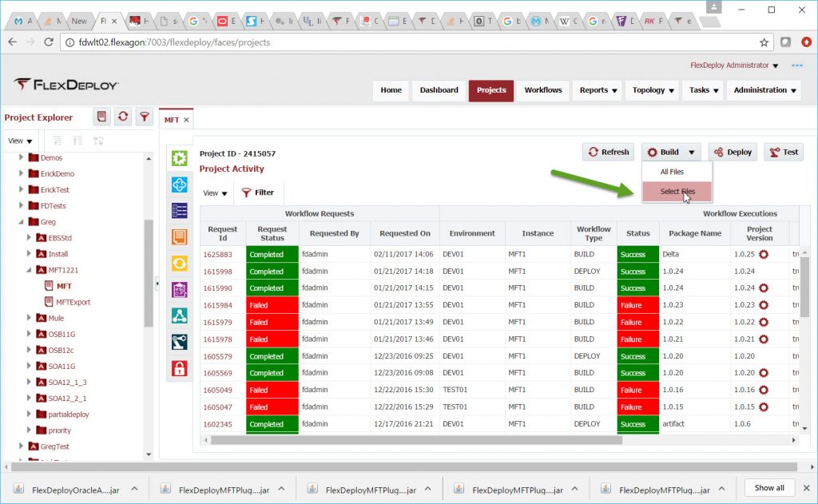The image size is (818, 504).
Task: Close the MFT project tab
Action: click(186, 120)
